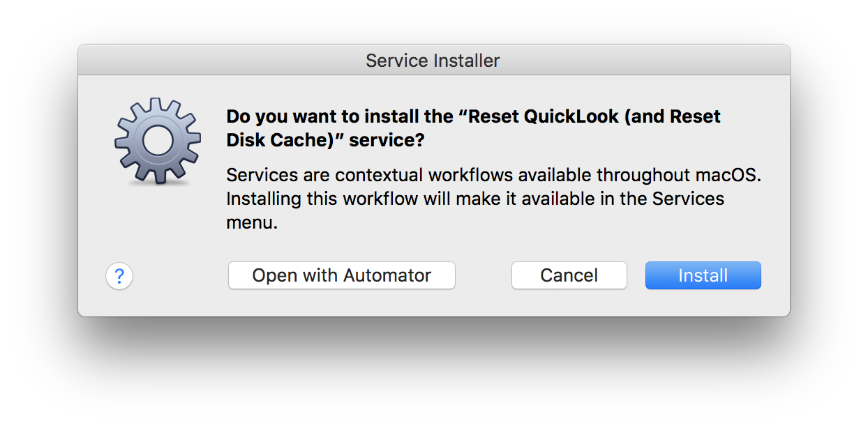The width and height of the screenshot is (868, 428).
Task: Inspect the workflow via Open with Automator
Action: point(341,275)
